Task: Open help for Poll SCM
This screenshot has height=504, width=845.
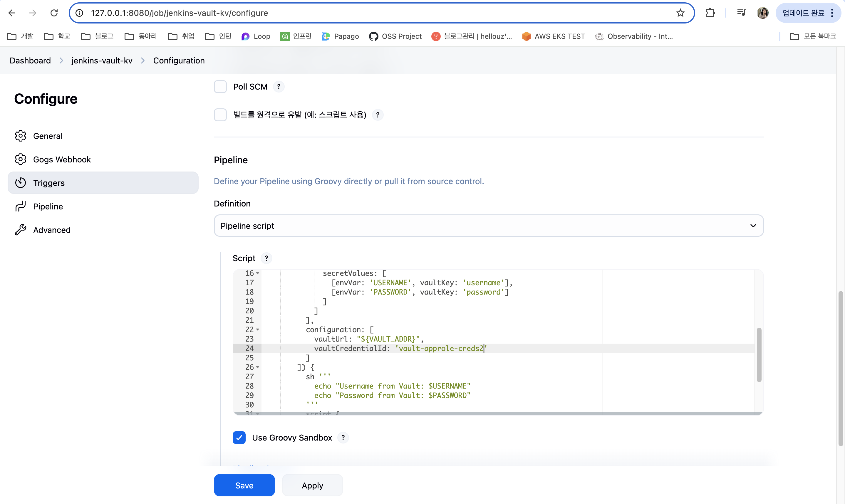Action: click(x=279, y=87)
